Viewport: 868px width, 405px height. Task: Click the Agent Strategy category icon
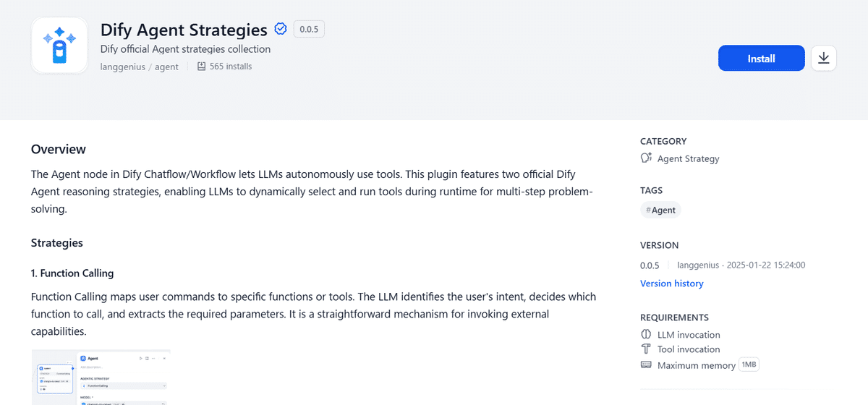pyautogui.click(x=646, y=158)
